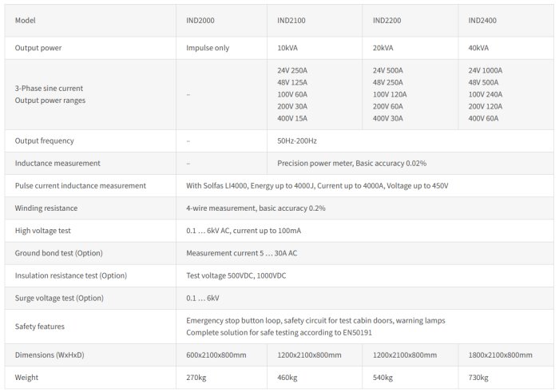This screenshot has height=392, width=559.
Task: Click the IND2000 model column header
Action: pyautogui.click(x=200, y=20)
